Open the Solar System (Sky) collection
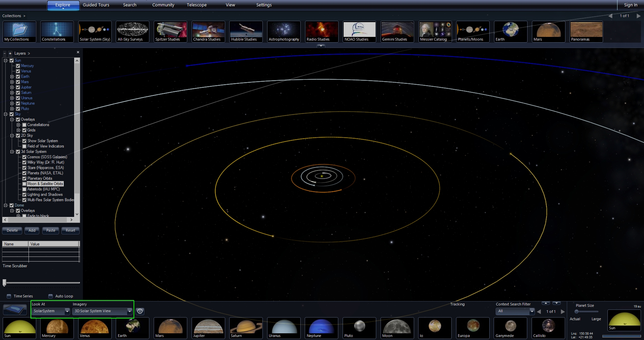Screen dimensions: 644x340 click(x=95, y=32)
